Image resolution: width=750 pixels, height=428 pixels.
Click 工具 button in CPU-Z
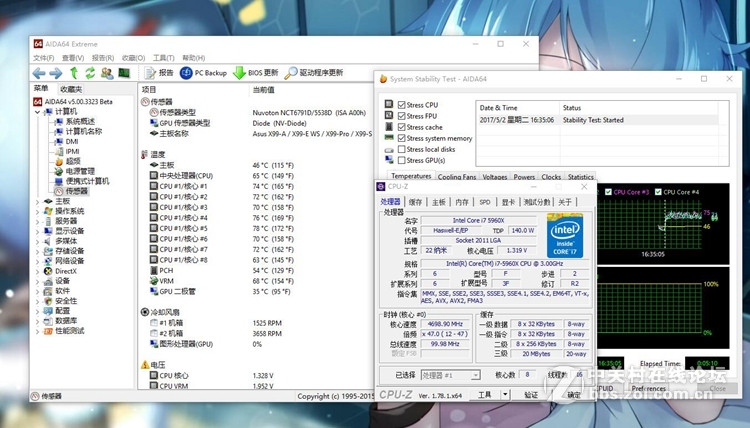(x=485, y=395)
